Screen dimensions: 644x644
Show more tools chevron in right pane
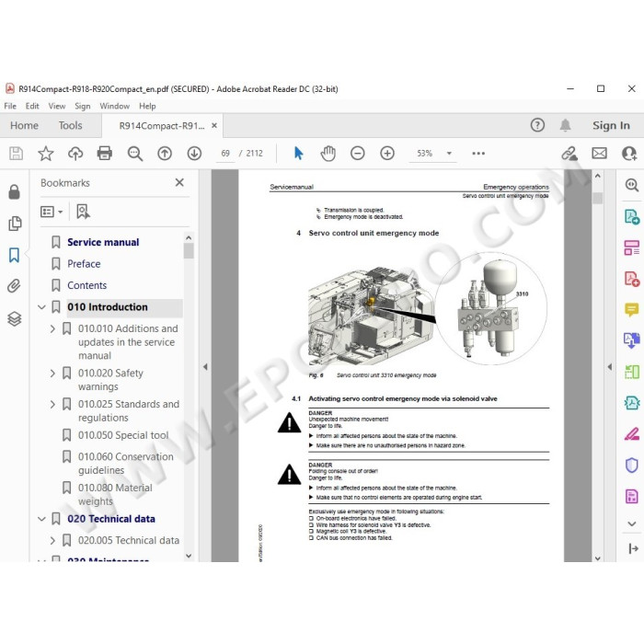pyautogui.click(x=632, y=523)
